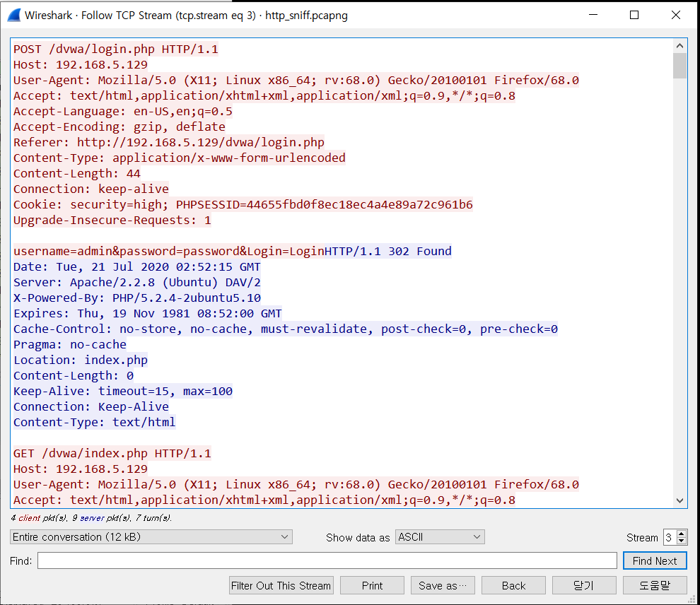The height and width of the screenshot is (605, 700).
Task: Click the Expires: Thu, 19 Nov 1981 line
Action: [147, 314]
